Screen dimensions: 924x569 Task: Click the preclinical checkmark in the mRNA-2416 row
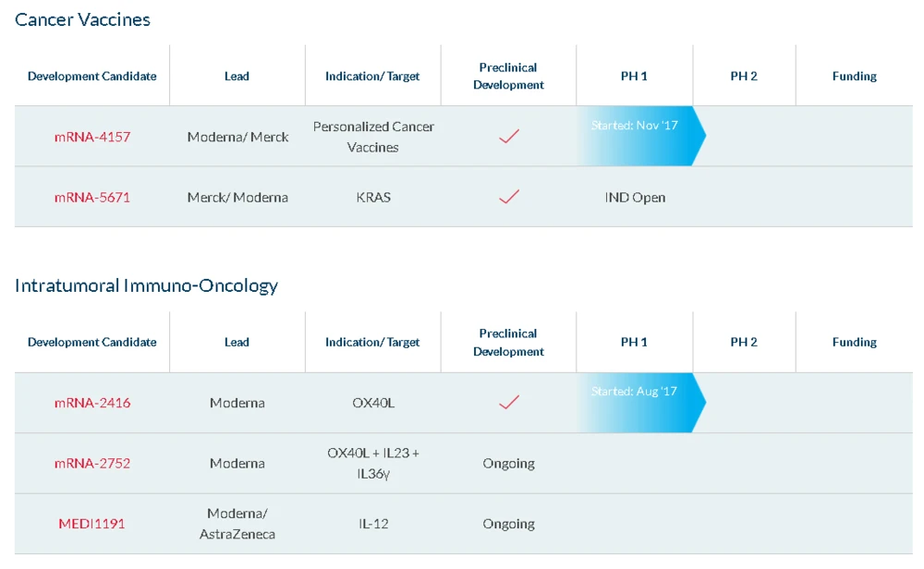pyautogui.click(x=508, y=403)
